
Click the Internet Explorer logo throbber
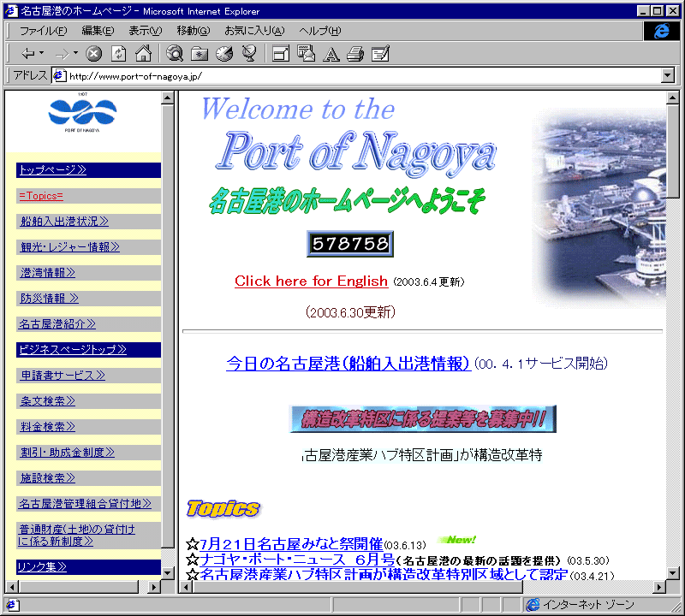point(661,31)
